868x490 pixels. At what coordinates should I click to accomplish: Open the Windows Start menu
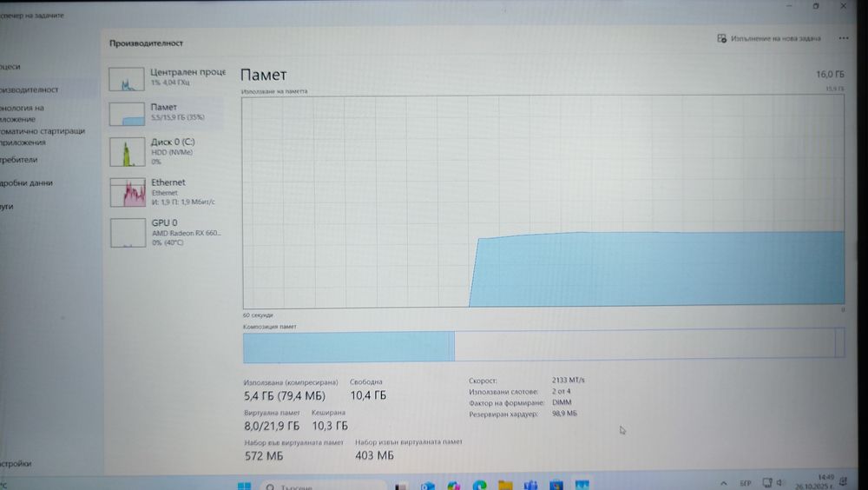[x=244, y=486]
